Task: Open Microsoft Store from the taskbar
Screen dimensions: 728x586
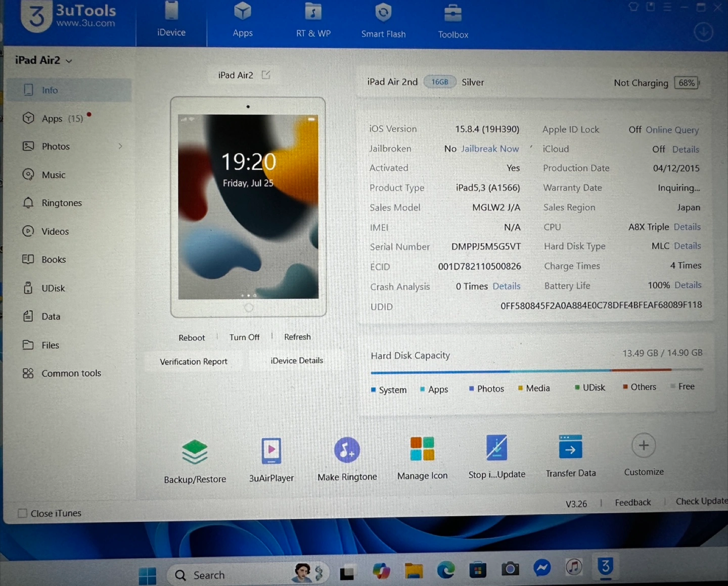Action: click(x=478, y=570)
